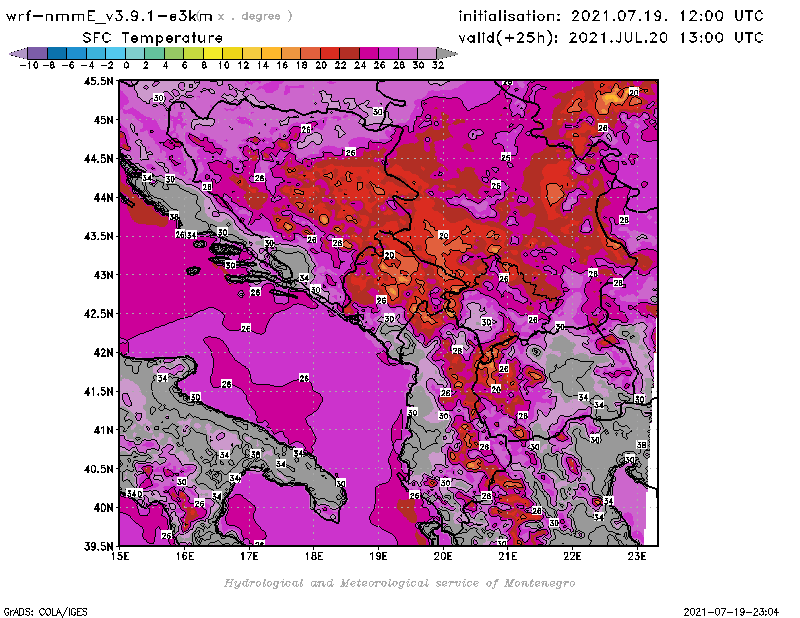Click the '17E' longitude axis label
This screenshot has height=618, width=800.
[x=249, y=557]
